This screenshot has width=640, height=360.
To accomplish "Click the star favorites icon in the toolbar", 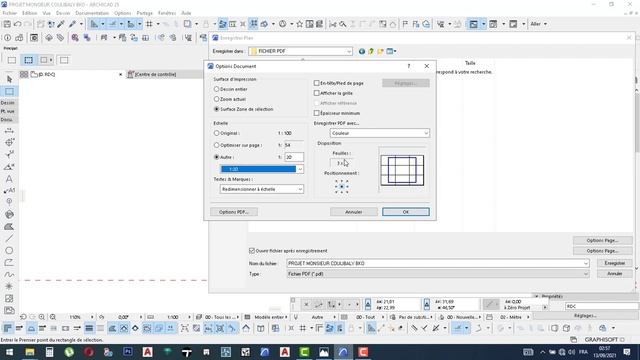I will tap(299, 24).
